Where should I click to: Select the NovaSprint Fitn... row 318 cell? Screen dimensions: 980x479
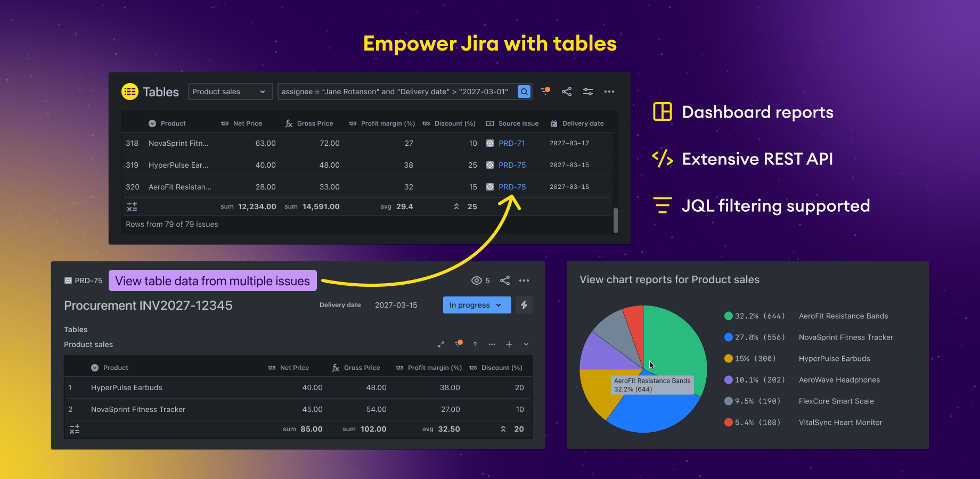point(178,143)
